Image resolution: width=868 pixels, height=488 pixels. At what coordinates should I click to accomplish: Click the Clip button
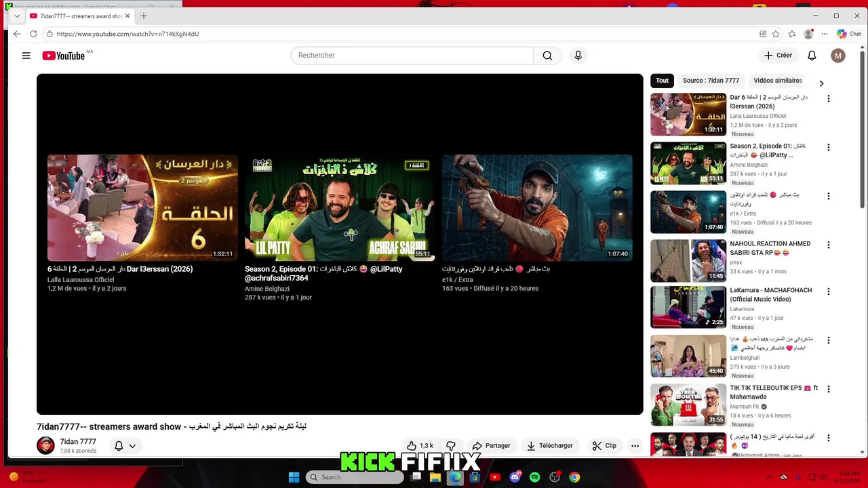pos(604,445)
